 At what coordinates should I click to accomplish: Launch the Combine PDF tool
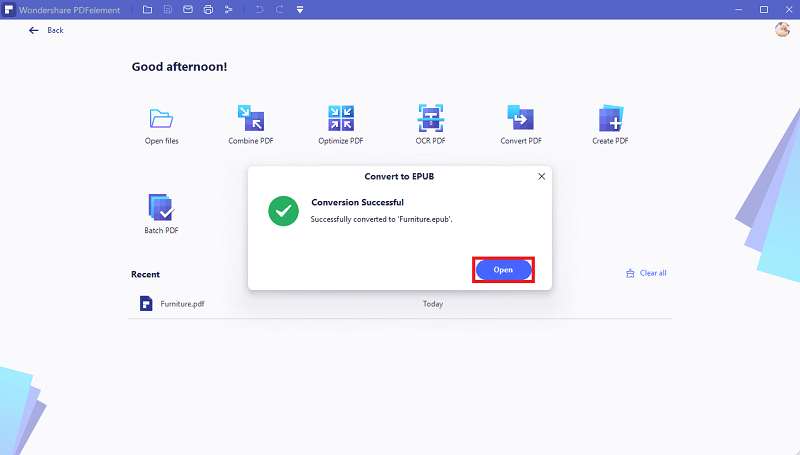click(251, 118)
